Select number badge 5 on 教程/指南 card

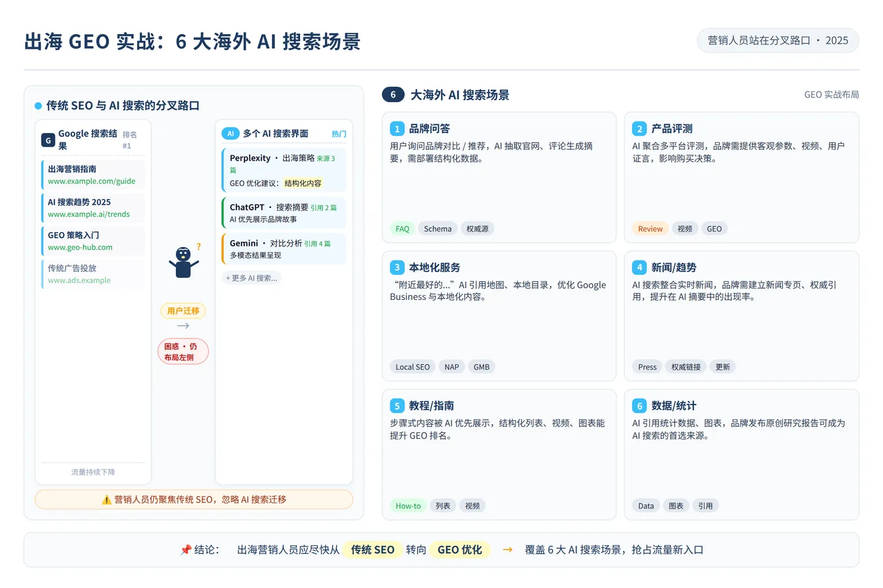pos(397,406)
